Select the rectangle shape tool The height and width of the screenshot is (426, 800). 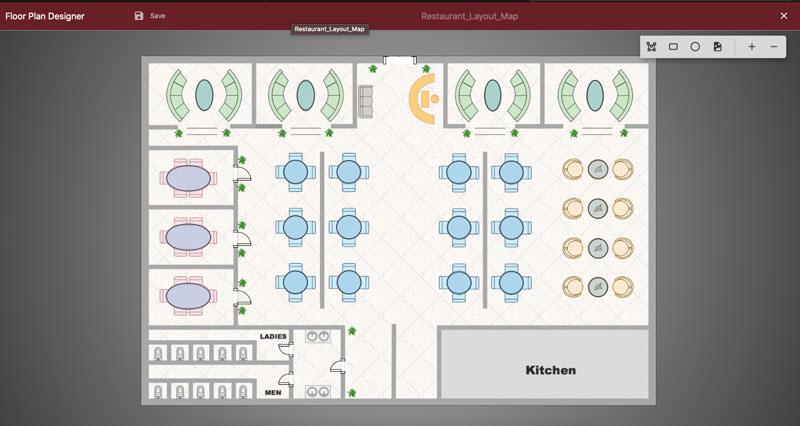(673, 47)
